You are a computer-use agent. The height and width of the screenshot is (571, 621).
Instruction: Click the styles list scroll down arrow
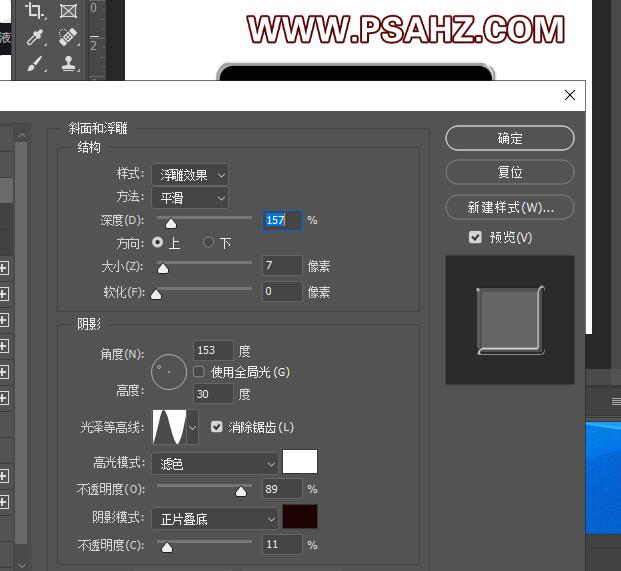click(x=21, y=565)
